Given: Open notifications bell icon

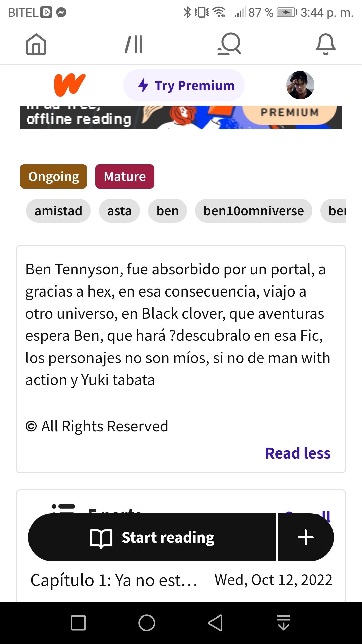Looking at the screenshot, I should [x=325, y=44].
